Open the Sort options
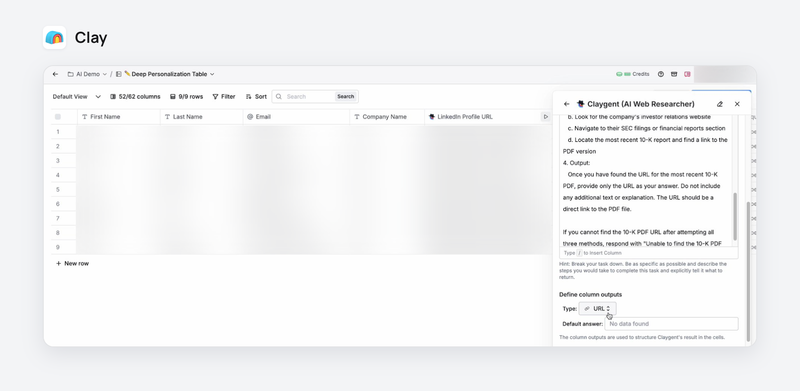Image resolution: width=800 pixels, height=391 pixels. coord(256,96)
